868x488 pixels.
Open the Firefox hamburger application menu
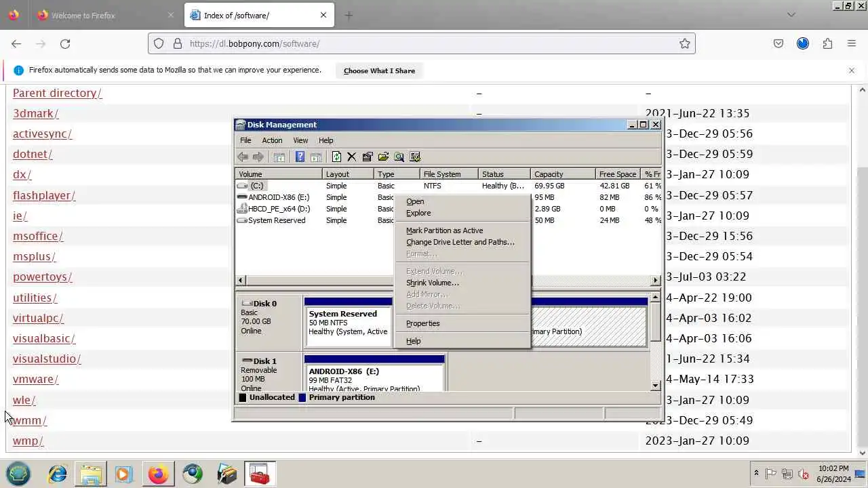coord(852,43)
